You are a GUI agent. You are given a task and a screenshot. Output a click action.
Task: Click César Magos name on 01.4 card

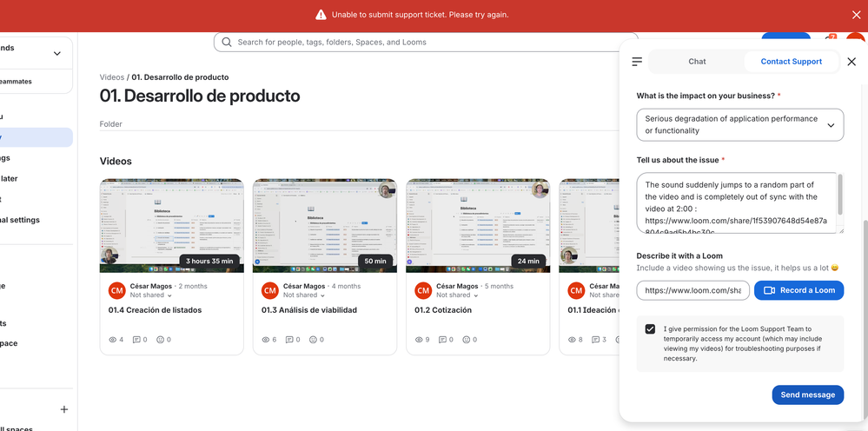click(150, 287)
